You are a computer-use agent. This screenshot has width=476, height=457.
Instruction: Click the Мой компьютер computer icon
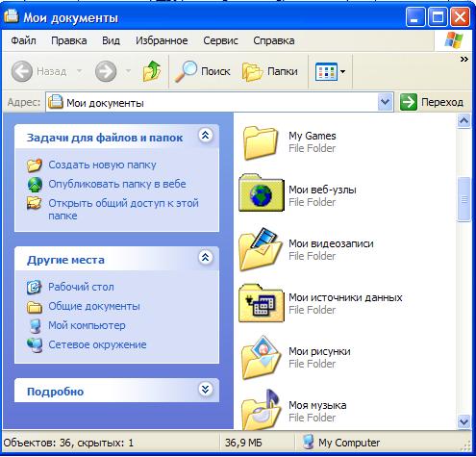coord(35,326)
